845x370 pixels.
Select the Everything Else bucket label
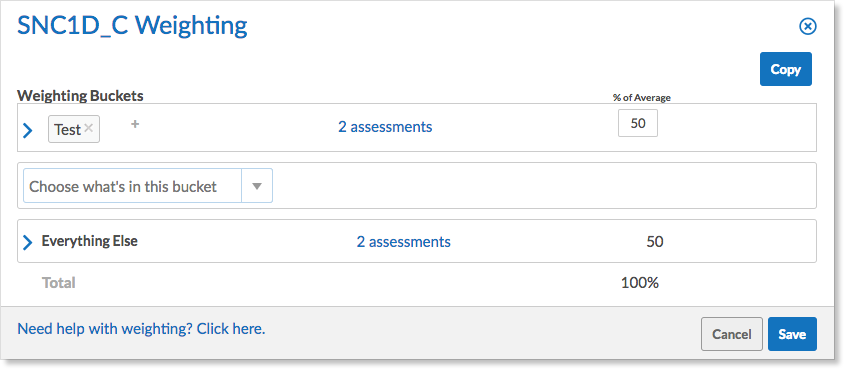pos(89,241)
